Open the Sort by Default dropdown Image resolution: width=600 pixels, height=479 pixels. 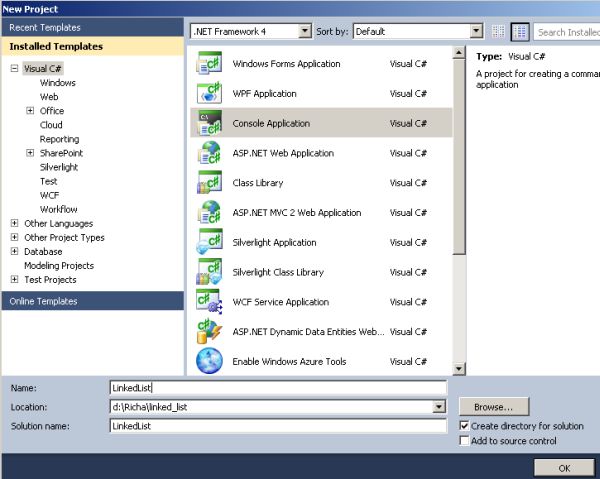pos(476,31)
